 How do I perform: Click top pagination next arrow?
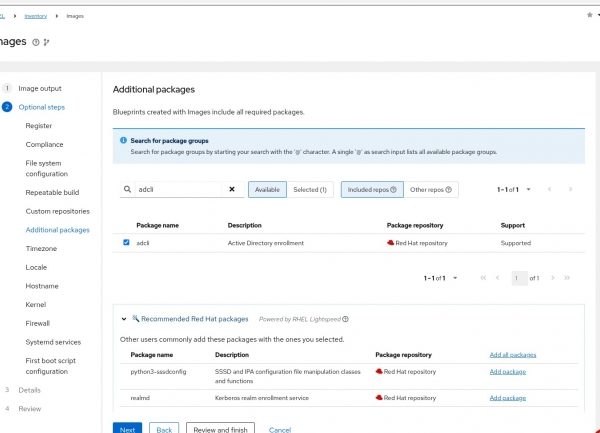pos(570,189)
